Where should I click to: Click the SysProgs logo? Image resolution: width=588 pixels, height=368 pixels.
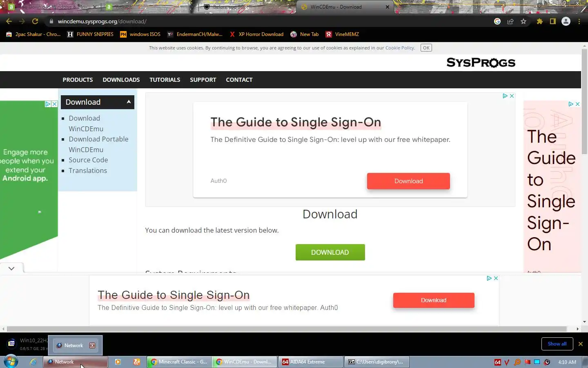(x=481, y=63)
